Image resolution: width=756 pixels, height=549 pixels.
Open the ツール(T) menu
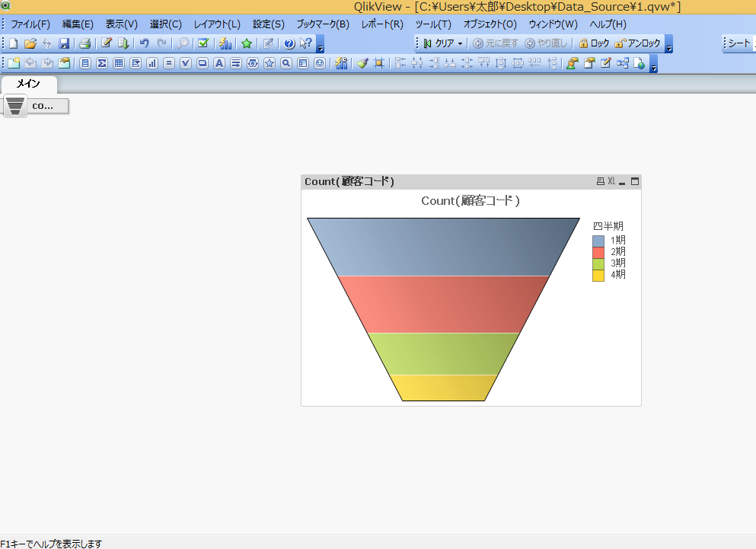pos(433,24)
